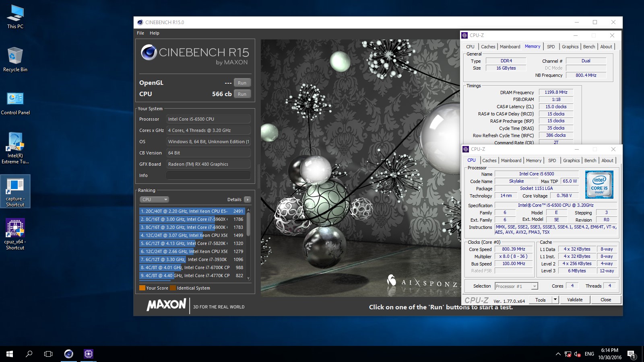This screenshot has width=644, height=362.
Task: Open SPD tab in upper CPU-Z window
Action: tap(551, 47)
